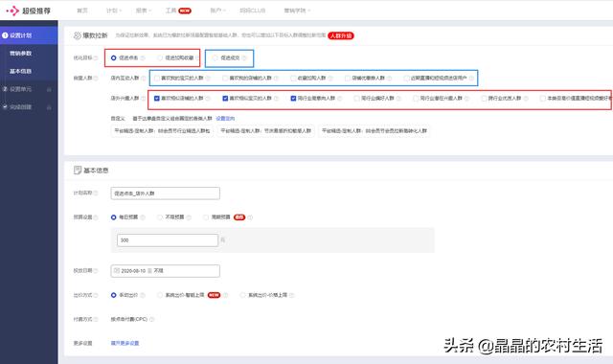
Task: Expand 展开更多设置 link
Action: tap(125, 343)
